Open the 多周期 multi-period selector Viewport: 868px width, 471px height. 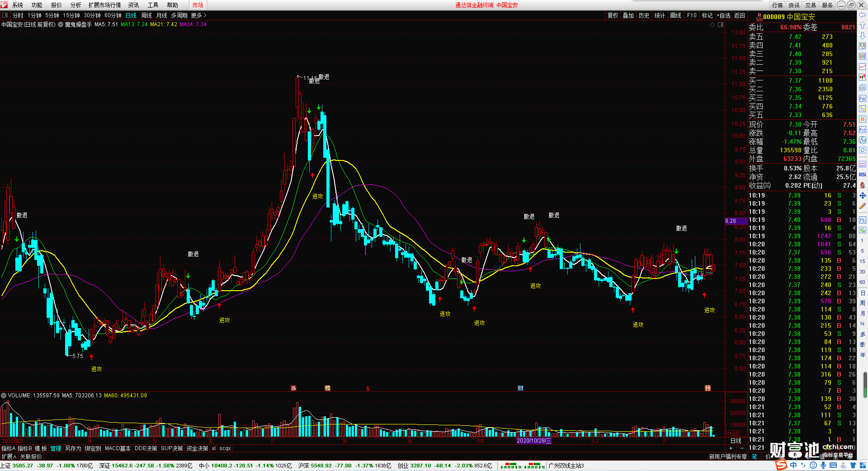click(x=179, y=15)
